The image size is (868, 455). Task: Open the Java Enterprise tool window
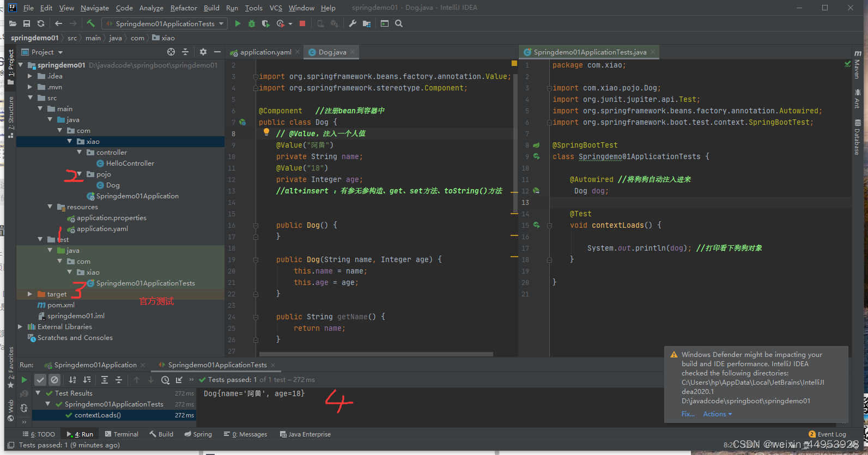tap(305, 434)
